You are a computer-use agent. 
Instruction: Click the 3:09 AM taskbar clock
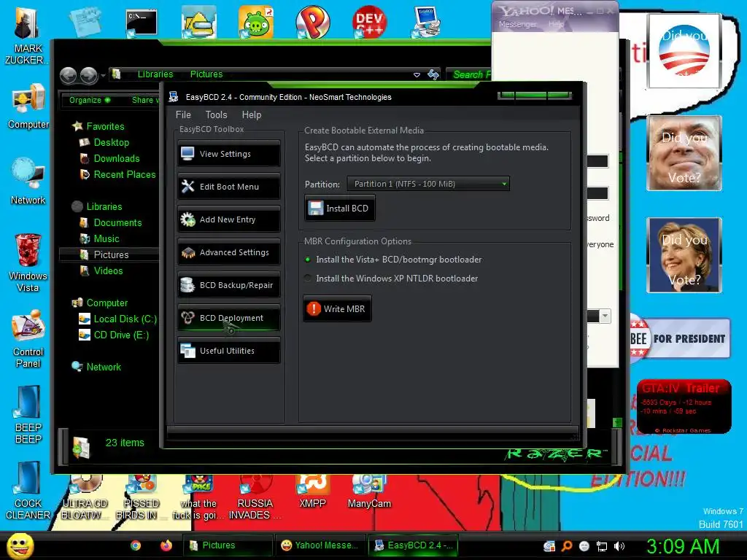(x=683, y=546)
